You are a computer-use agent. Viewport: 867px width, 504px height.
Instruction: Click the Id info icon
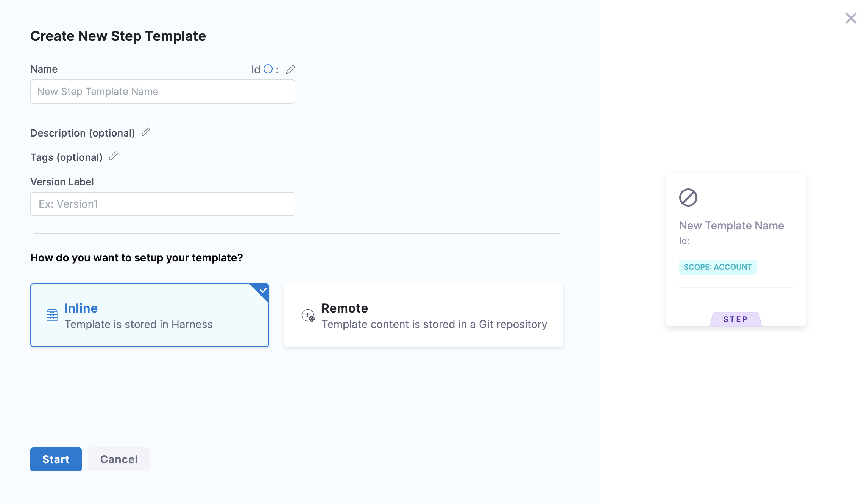pyautogui.click(x=268, y=69)
